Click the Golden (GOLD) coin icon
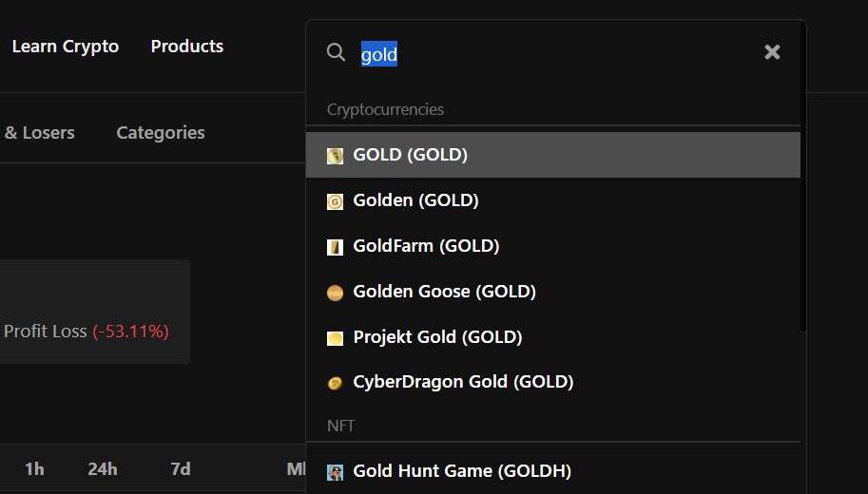868x494 pixels. [335, 201]
